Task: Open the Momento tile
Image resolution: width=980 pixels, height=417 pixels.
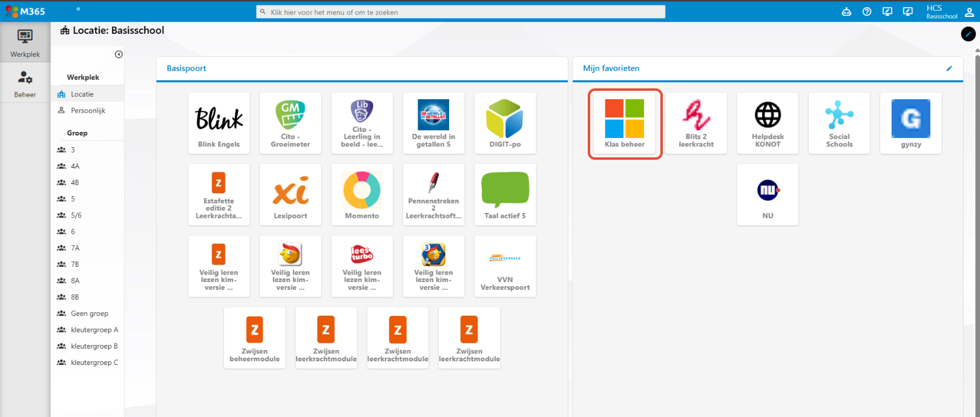Action: [x=362, y=194]
